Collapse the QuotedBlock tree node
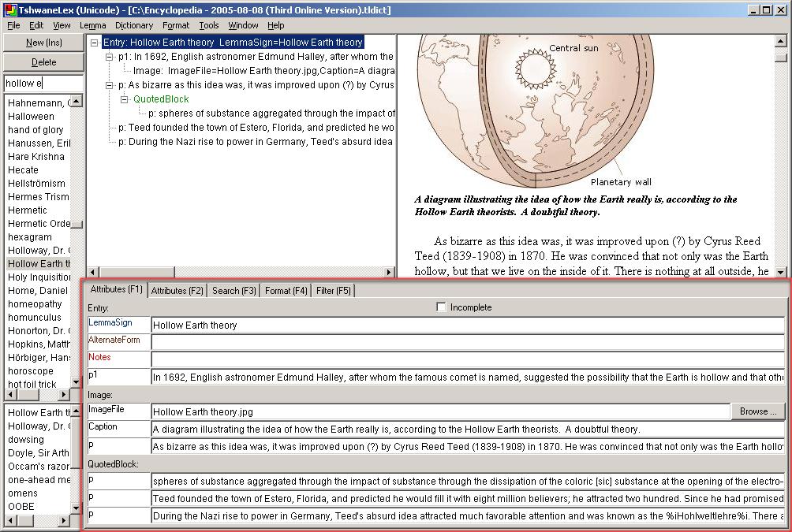The height and width of the screenshot is (532, 792). pos(125,99)
